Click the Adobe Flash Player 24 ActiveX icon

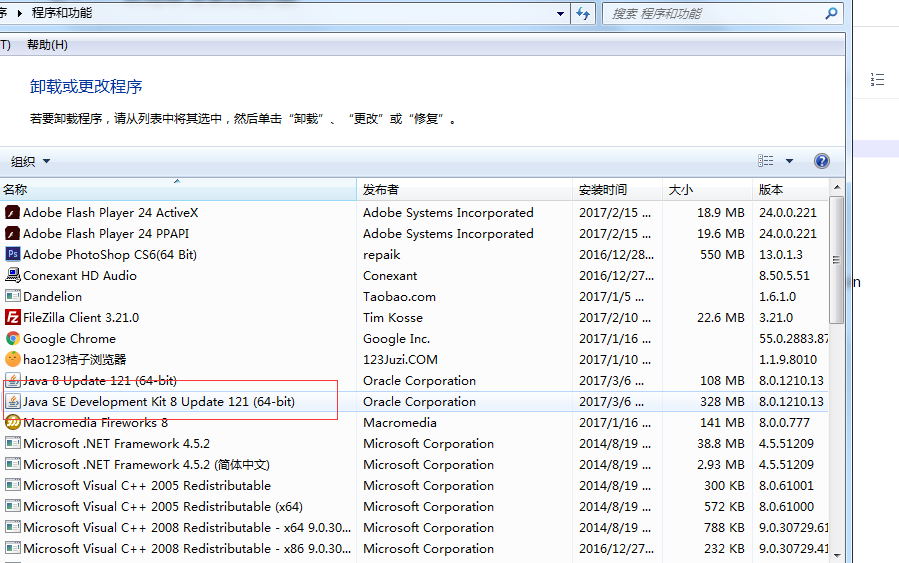click(x=13, y=213)
